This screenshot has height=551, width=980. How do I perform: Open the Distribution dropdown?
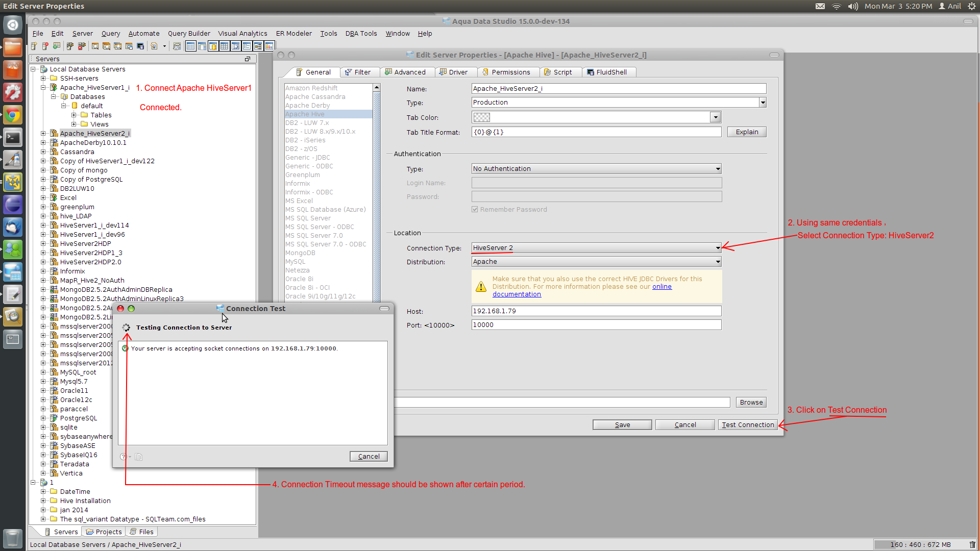718,262
